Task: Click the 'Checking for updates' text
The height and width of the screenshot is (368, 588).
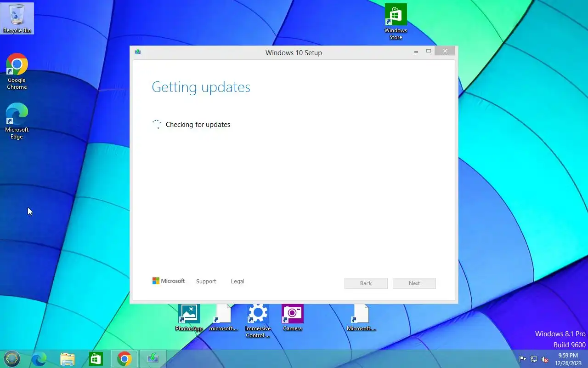Action: [x=198, y=125]
